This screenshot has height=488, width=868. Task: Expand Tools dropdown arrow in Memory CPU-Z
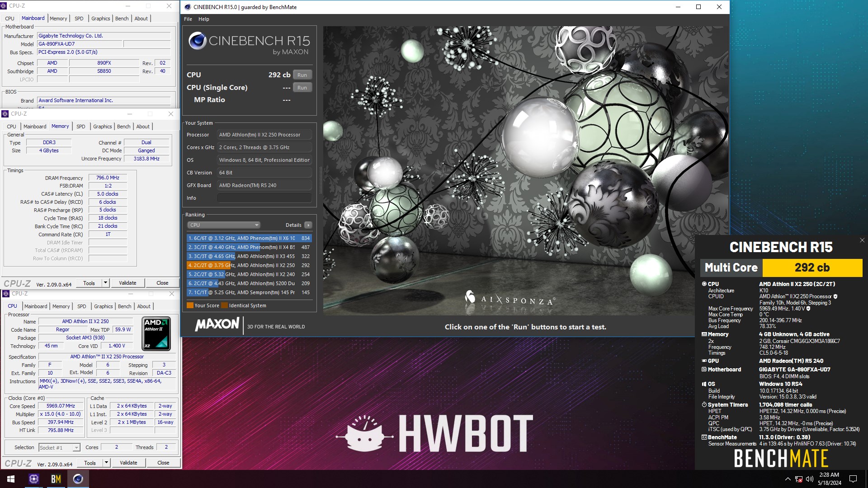click(x=105, y=283)
